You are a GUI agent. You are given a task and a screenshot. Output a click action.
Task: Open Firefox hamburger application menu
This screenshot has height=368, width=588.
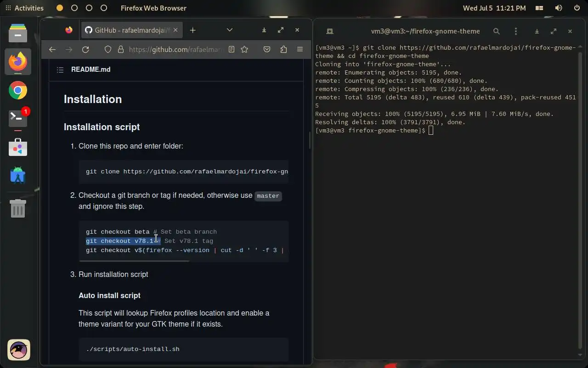[x=300, y=49]
